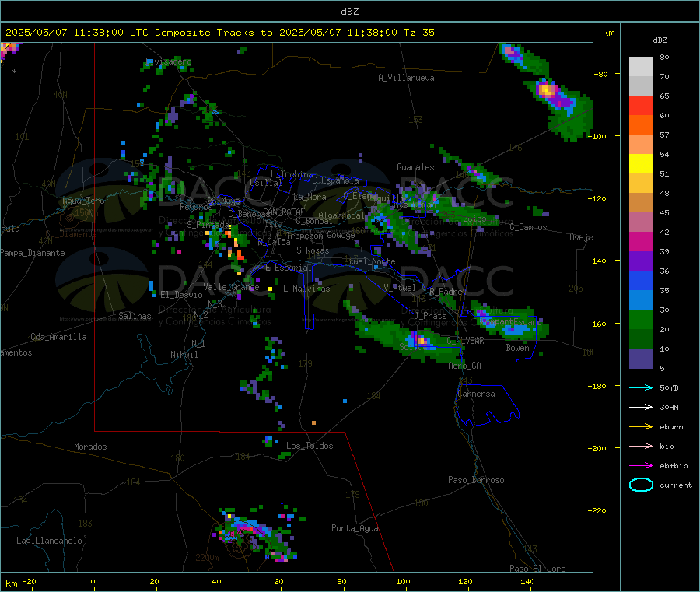Select the red 60 dBZ legend swatch

click(x=641, y=105)
